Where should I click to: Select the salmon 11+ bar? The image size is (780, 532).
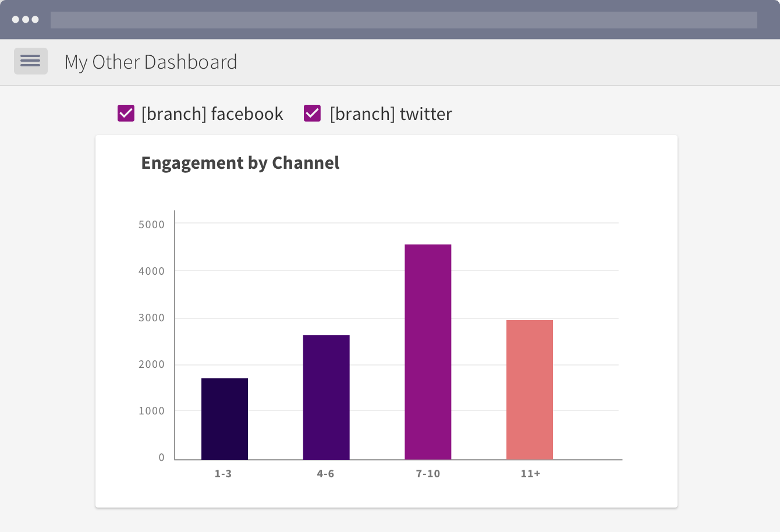coord(530,390)
